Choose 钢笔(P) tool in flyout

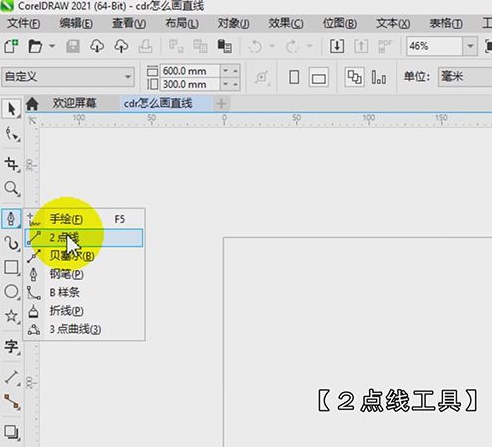tap(84, 274)
